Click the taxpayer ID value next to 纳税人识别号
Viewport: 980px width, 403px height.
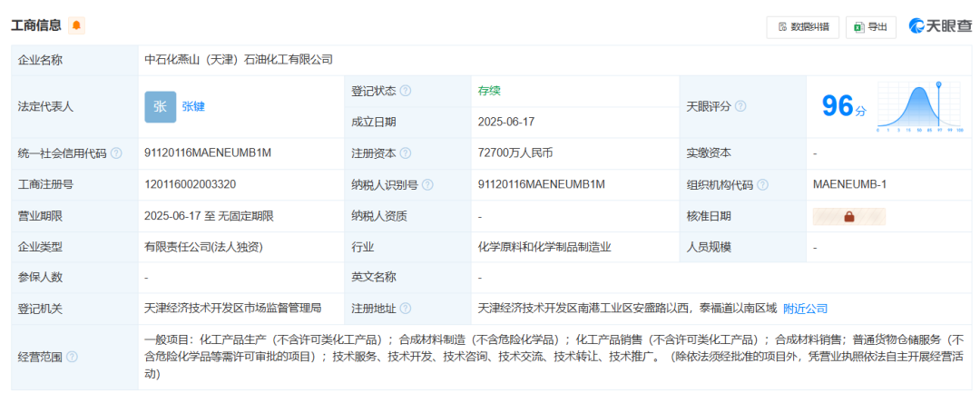(541, 184)
